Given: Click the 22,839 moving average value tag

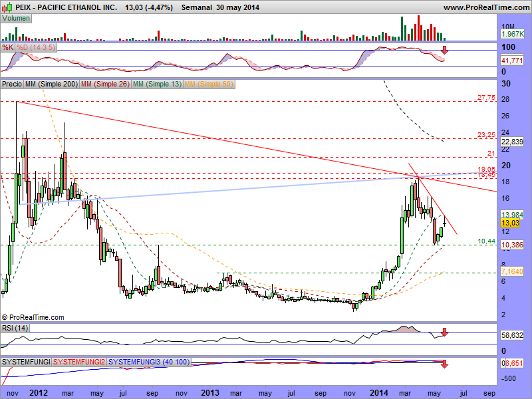Looking at the screenshot, I should click(x=512, y=142).
